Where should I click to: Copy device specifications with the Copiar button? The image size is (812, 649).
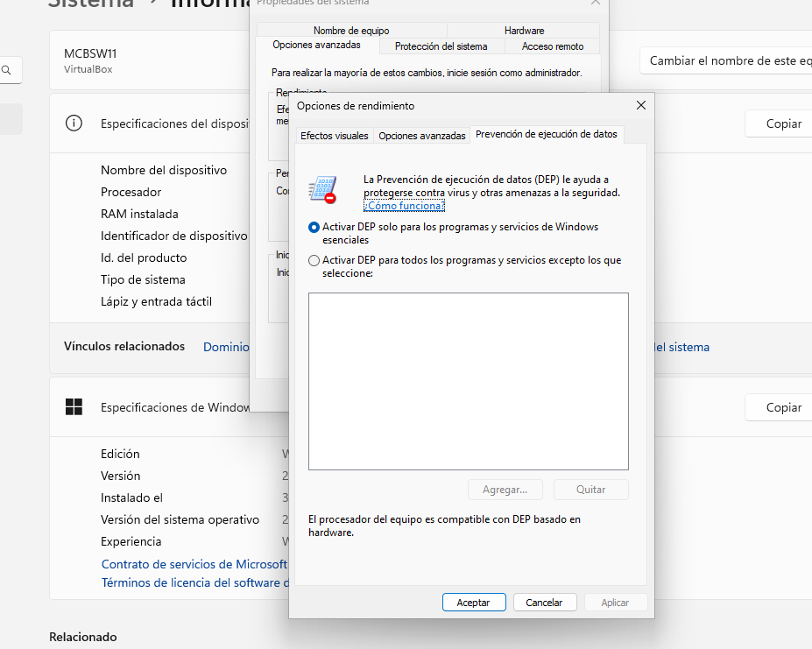coord(782,123)
